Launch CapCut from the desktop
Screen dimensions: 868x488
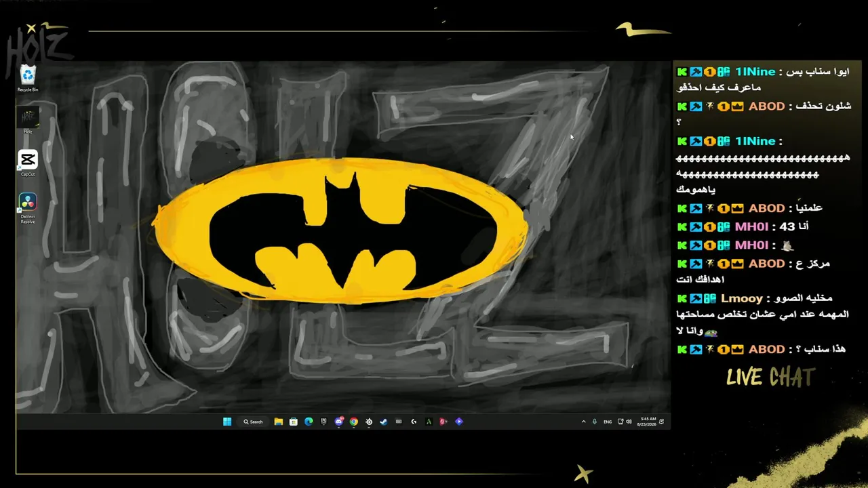click(x=28, y=163)
